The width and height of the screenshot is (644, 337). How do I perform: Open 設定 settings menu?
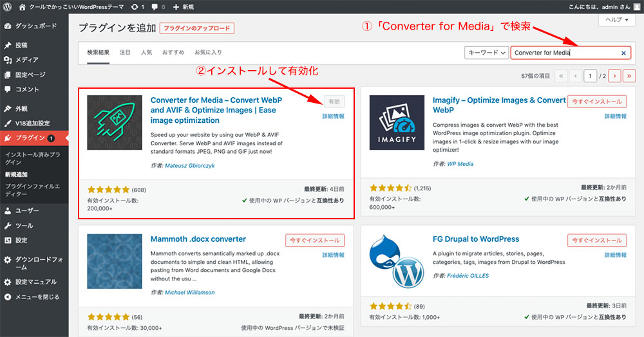pyautogui.click(x=34, y=241)
